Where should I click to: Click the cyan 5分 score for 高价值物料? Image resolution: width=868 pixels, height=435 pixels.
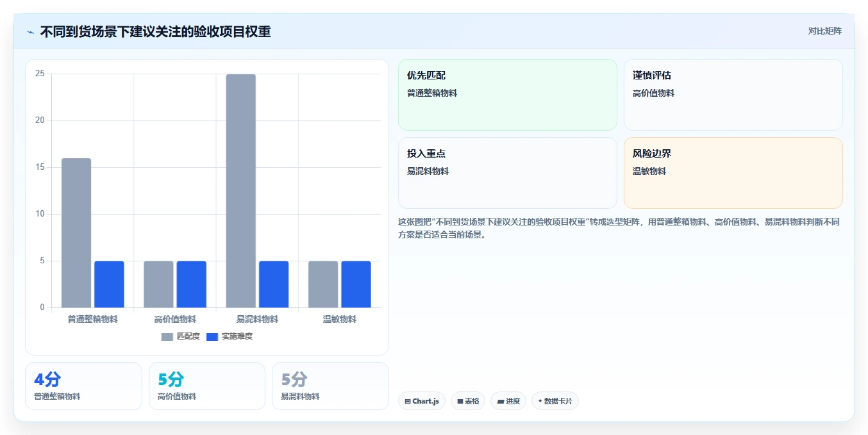(171, 380)
